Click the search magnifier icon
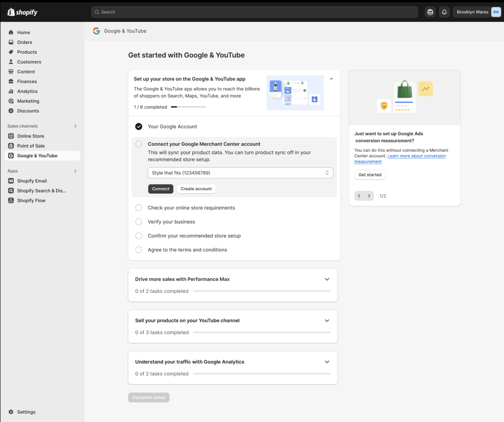This screenshot has height=422, width=504. (97, 12)
